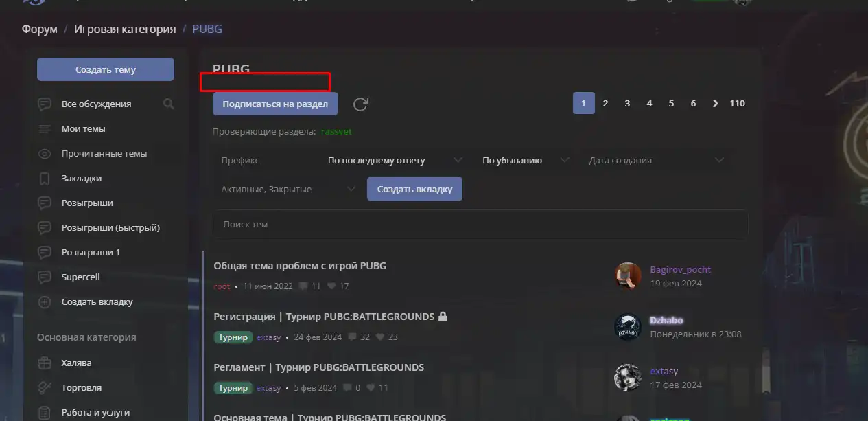Switch to the Розыгрыши 1 sidebar tab

click(91, 253)
